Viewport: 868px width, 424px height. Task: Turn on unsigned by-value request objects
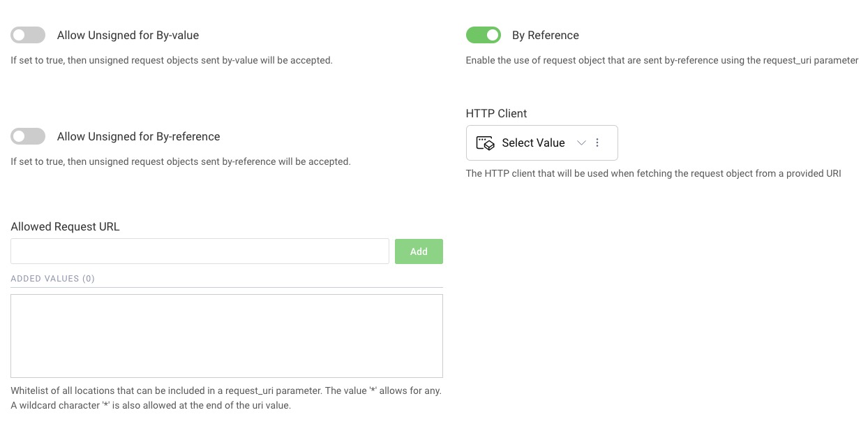(x=27, y=34)
